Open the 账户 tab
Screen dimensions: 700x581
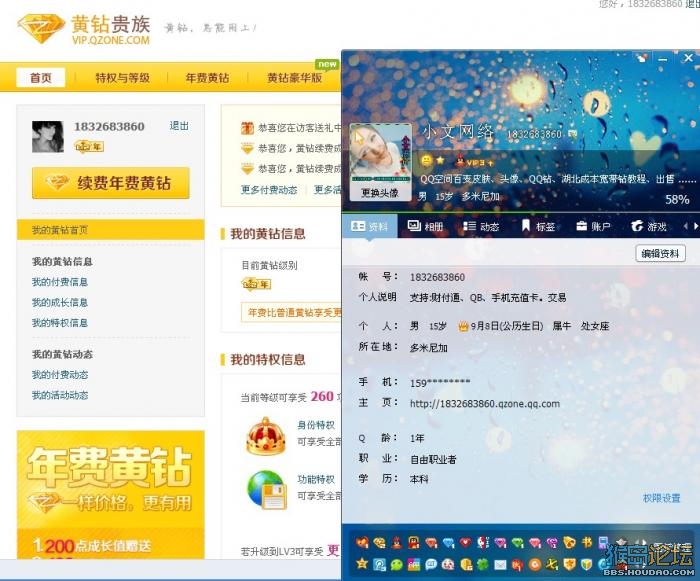(593, 226)
